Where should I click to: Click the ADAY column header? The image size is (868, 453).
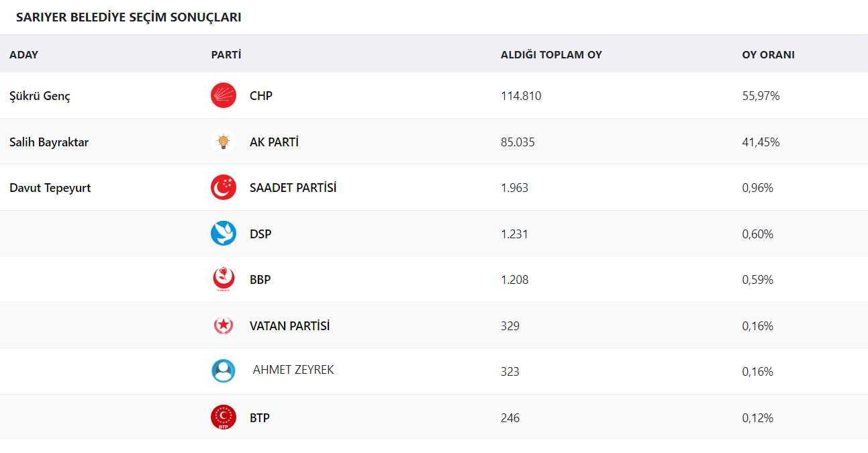23,54
